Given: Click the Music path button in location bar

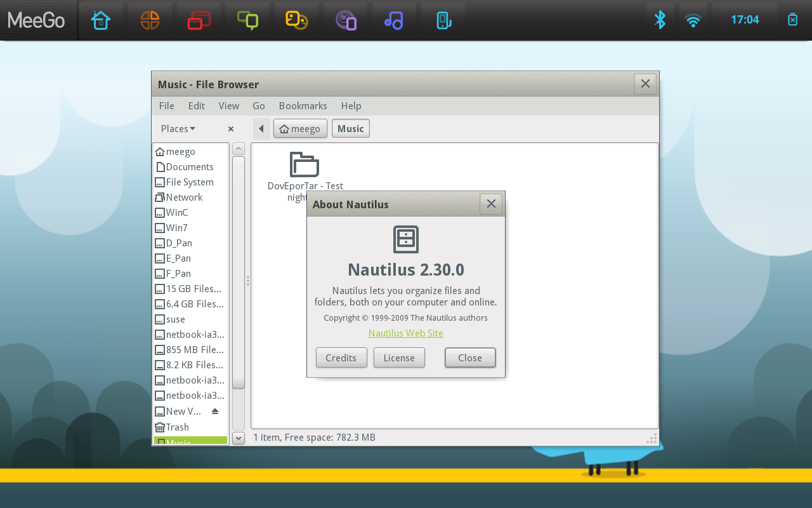Looking at the screenshot, I should click(x=351, y=129).
